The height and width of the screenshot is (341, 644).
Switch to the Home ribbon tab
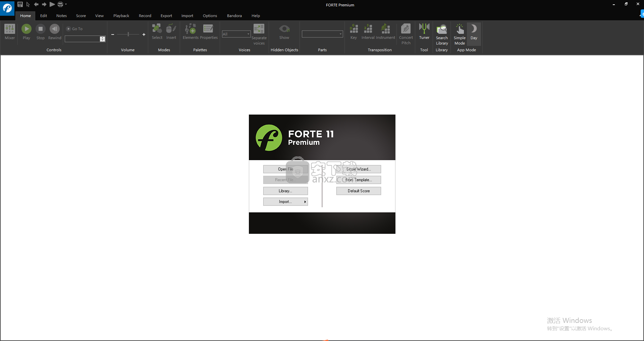[x=25, y=16]
